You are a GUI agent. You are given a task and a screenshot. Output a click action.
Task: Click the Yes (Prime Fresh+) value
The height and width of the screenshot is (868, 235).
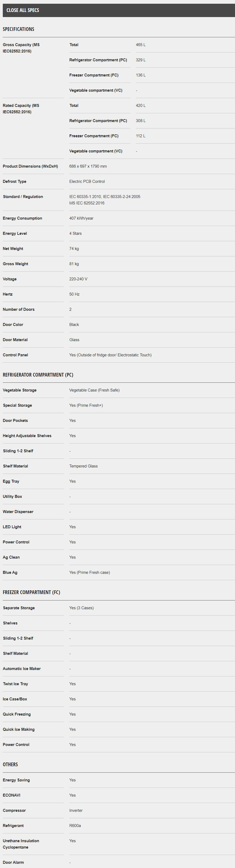[86, 405]
